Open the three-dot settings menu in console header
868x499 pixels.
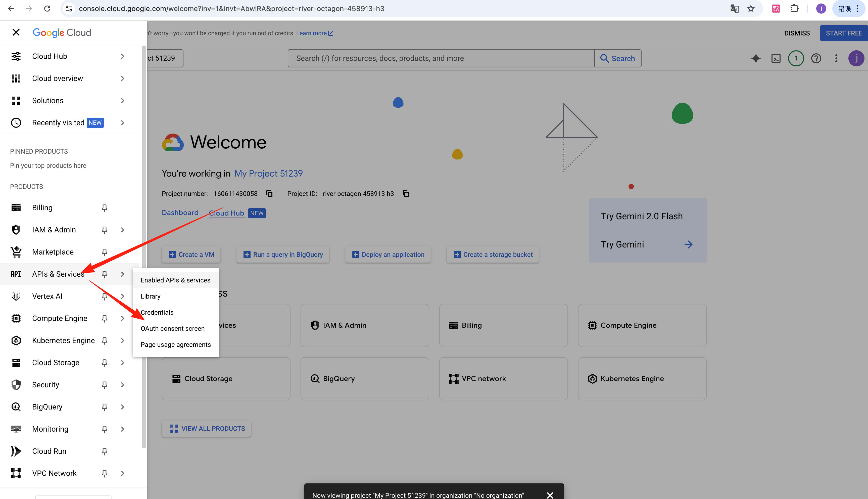tap(836, 59)
